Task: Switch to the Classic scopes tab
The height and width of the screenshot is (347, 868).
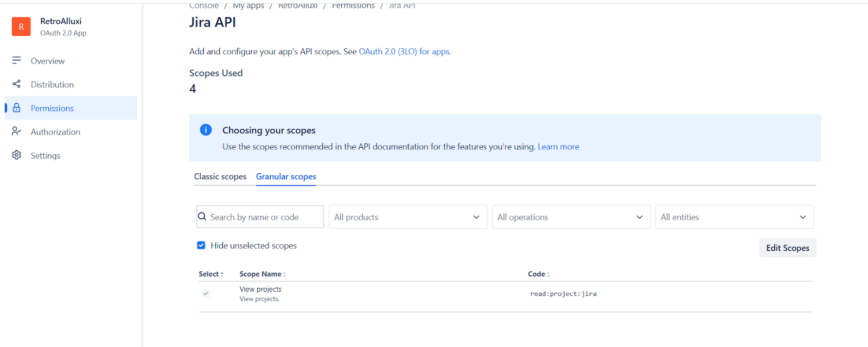Action: coord(220,176)
